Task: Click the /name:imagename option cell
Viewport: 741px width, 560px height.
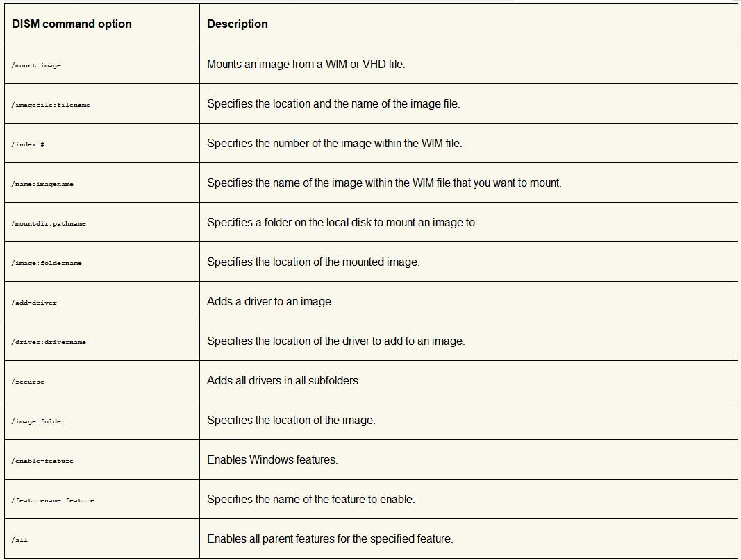Action: [42, 184]
